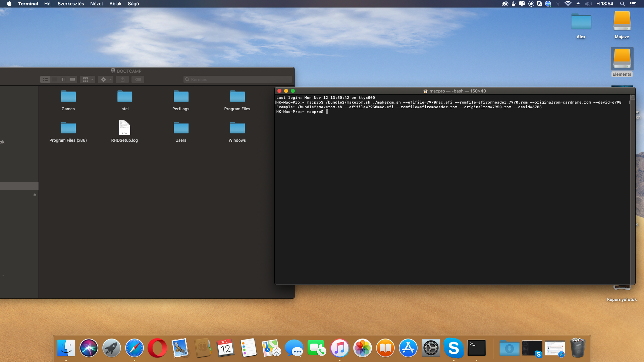
Task: Click the volume icon in menu bar
Action: point(588,4)
